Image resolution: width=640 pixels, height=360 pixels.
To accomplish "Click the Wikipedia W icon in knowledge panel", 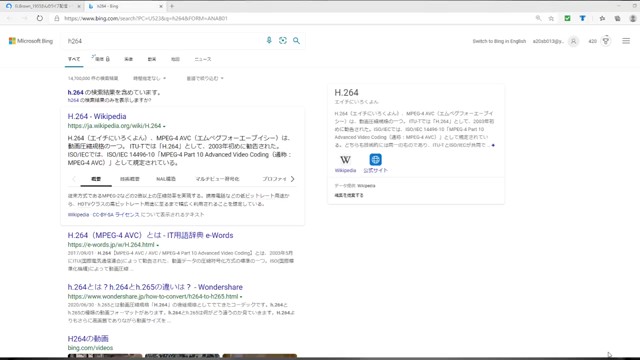I will click(345, 160).
